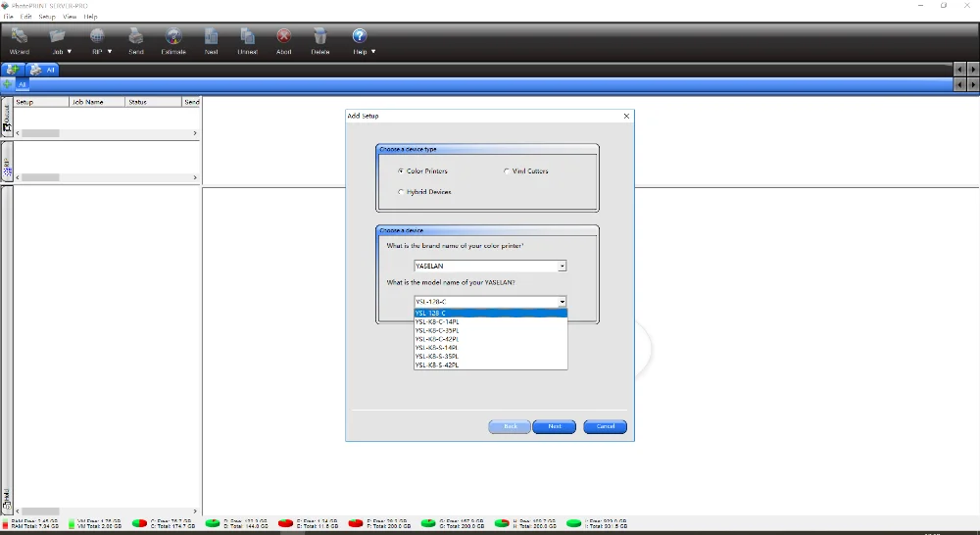Click Hold queue horizontal scrollbar thumb at bottom
The image size is (980, 535).
40,511
